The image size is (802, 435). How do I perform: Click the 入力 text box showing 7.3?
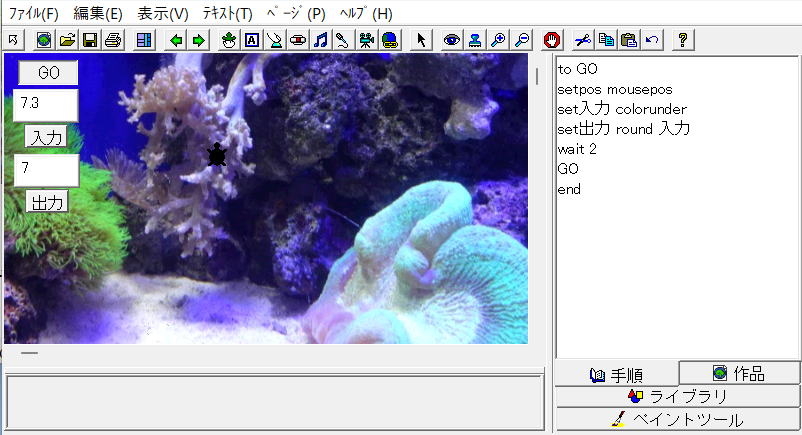(x=46, y=105)
